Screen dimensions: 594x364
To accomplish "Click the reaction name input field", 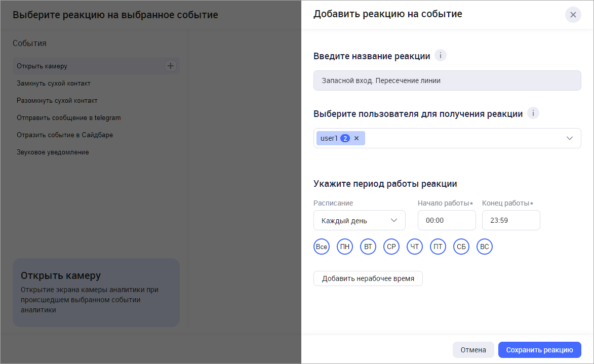I will point(447,80).
